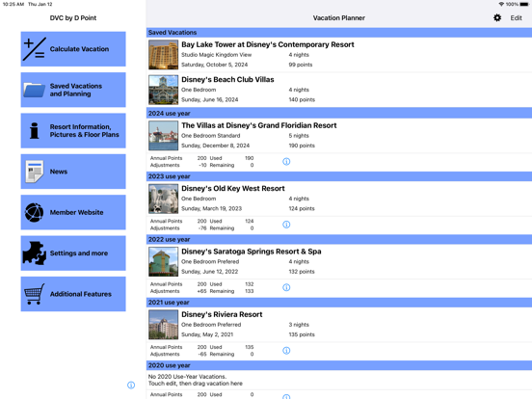
Task: Select the 2022 use year header
Action: (x=339, y=240)
